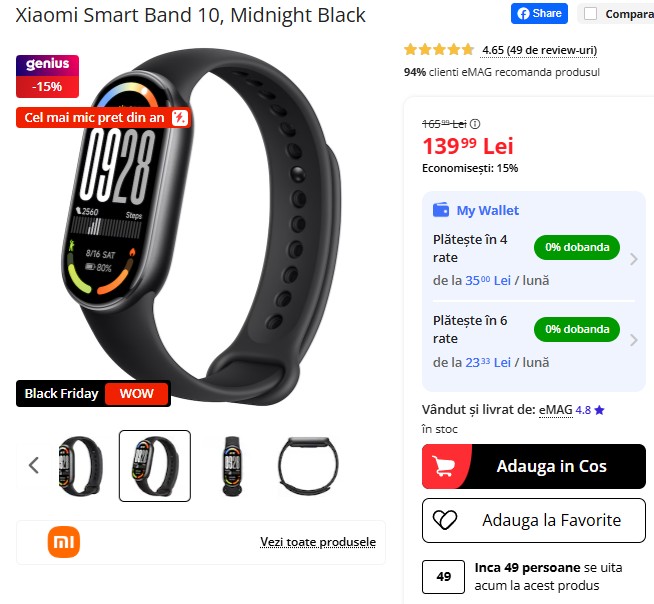The height and width of the screenshot is (604, 654).
Task: Open Vezi toate produsele link
Action: (318, 542)
